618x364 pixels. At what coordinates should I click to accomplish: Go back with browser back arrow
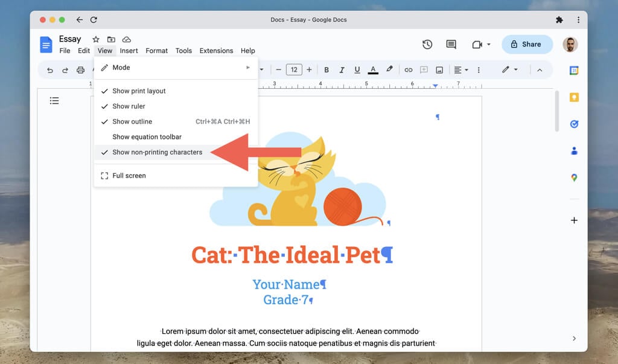79,20
